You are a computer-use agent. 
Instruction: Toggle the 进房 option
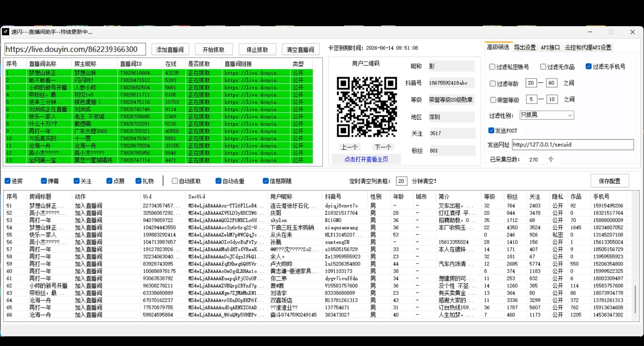point(7,181)
